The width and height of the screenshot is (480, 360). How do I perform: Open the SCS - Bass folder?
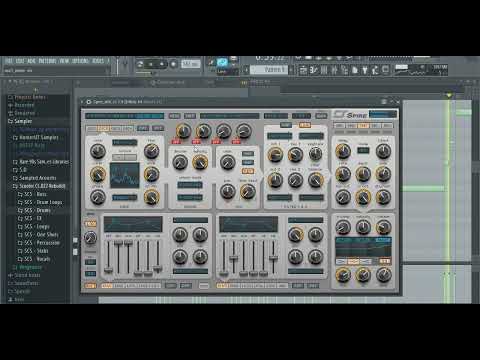[32, 194]
